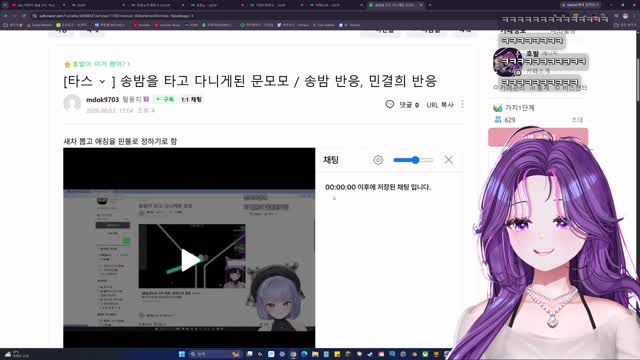
Task: Open 1:1 채팅 with the author
Action: pyautogui.click(x=191, y=99)
